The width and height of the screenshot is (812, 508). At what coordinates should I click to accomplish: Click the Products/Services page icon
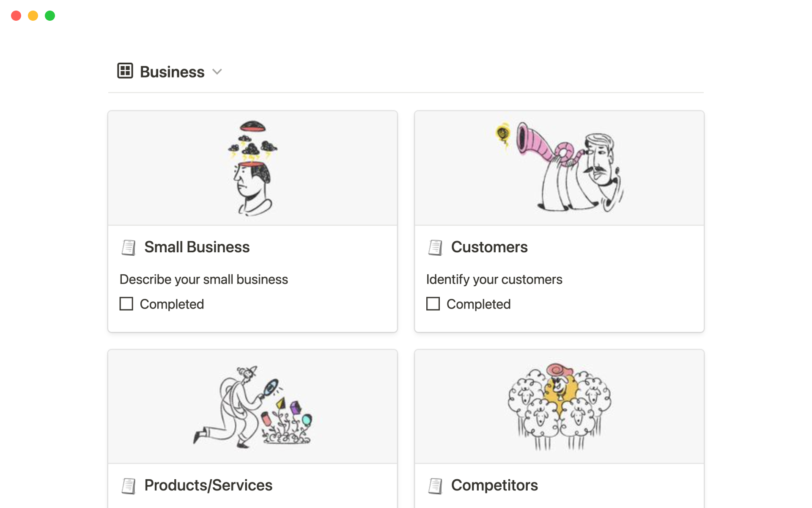[x=129, y=486]
